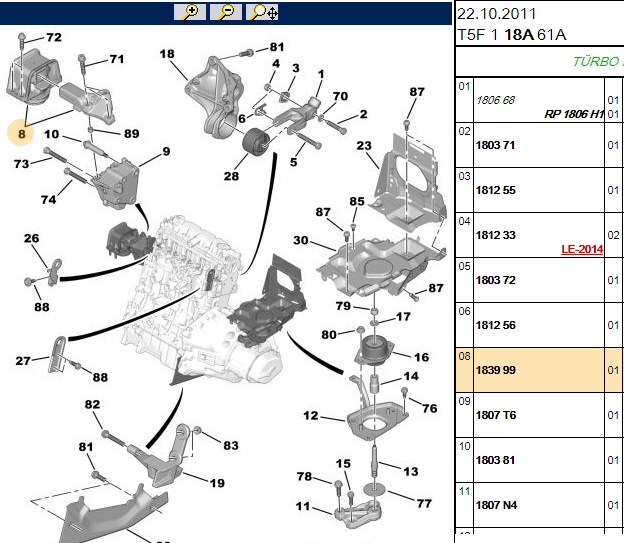Click part number 1803 81 row
624x543 pixels.
[x=540, y=460]
